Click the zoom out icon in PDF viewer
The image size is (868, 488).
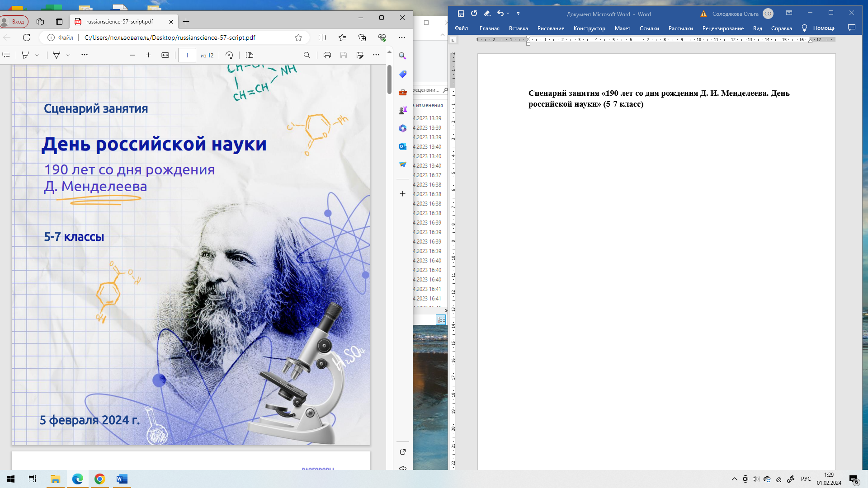(132, 55)
